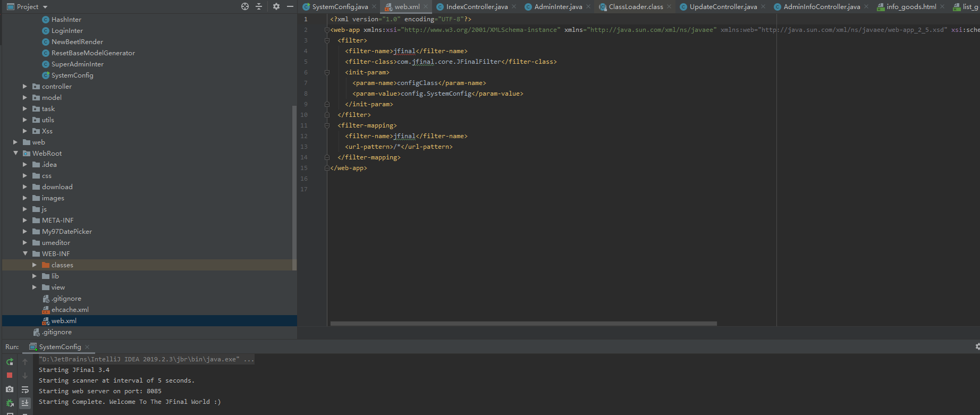Image resolution: width=980 pixels, height=415 pixels.
Task: Click the Collapse All icon in Project panel
Action: [x=259, y=6]
